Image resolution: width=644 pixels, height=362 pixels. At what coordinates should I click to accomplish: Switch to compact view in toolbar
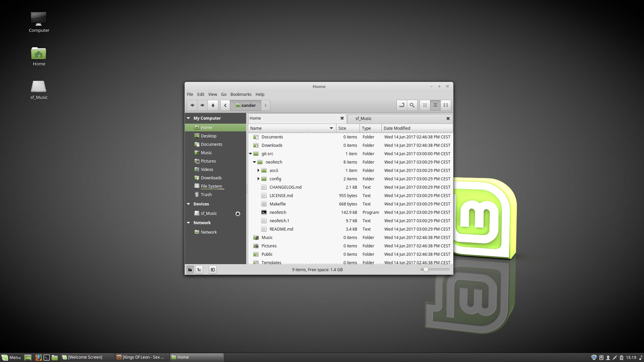click(446, 105)
